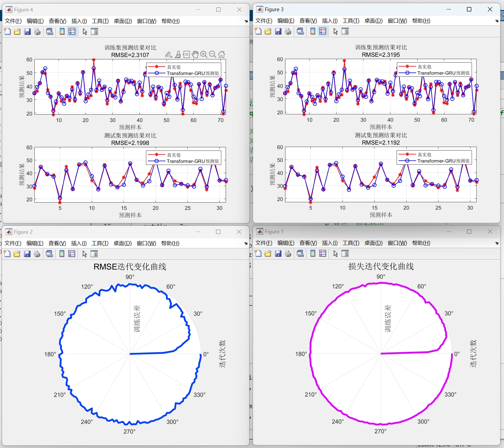Enable the Data Tips icon on the axes toolbar

tap(187, 54)
